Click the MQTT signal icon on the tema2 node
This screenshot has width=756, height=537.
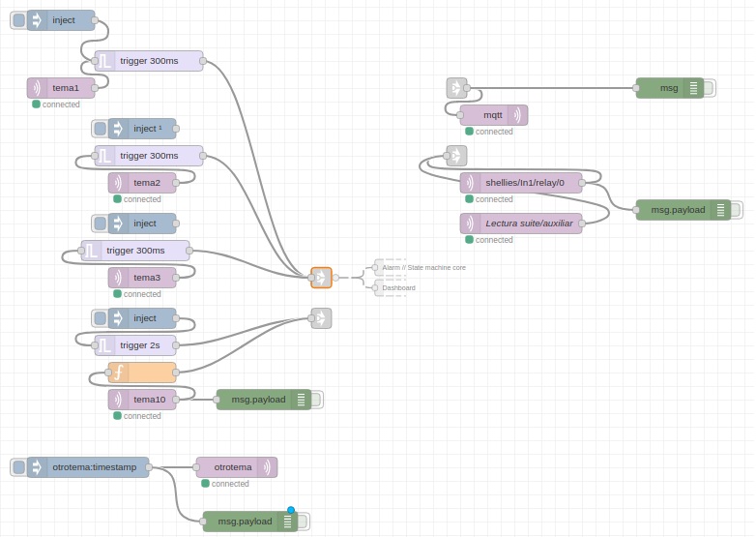(118, 183)
